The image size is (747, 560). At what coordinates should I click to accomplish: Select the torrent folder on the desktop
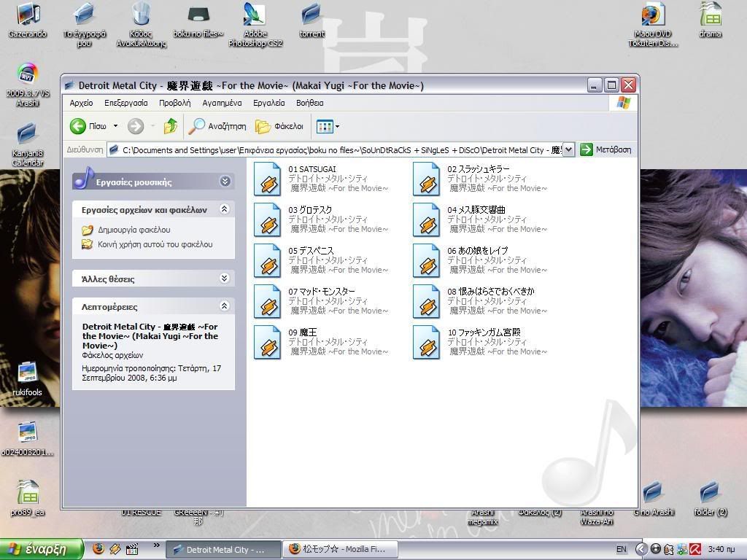coord(312,20)
